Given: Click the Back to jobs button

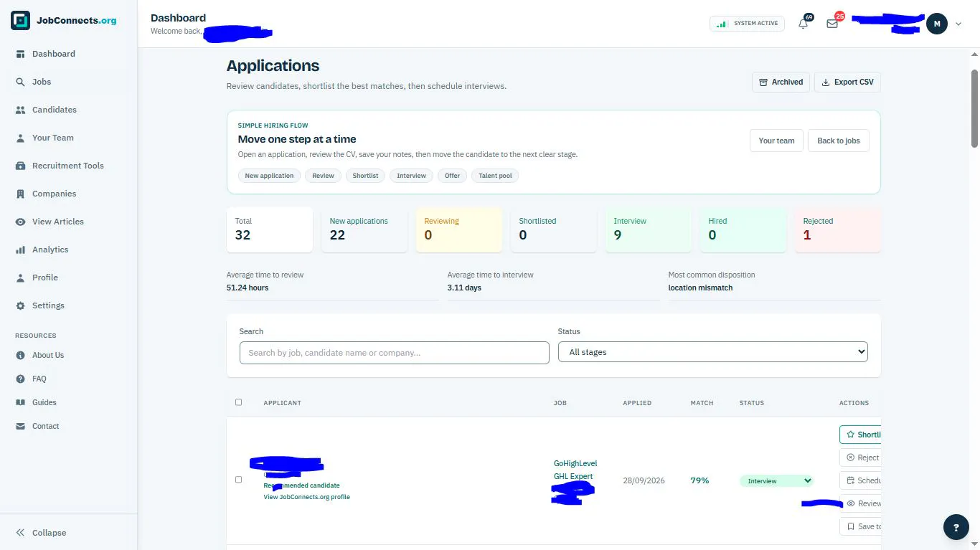Looking at the screenshot, I should tap(839, 141).
